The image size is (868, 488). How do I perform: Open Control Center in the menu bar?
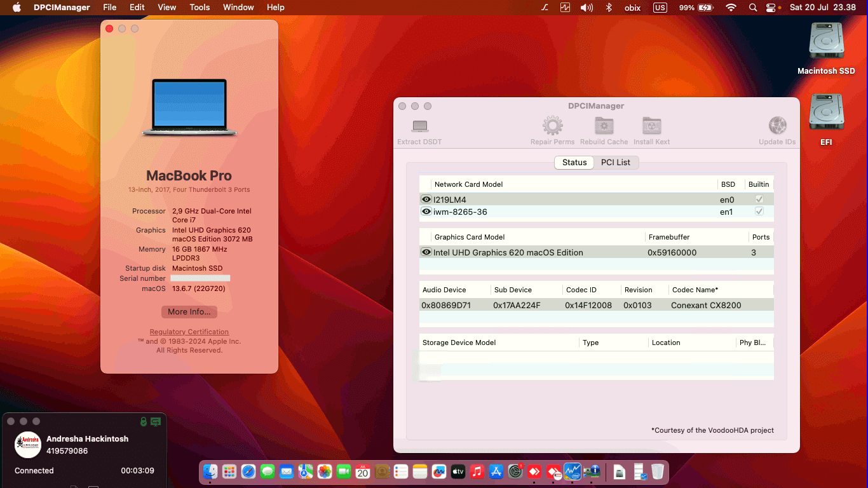click(x=771, y=8)
